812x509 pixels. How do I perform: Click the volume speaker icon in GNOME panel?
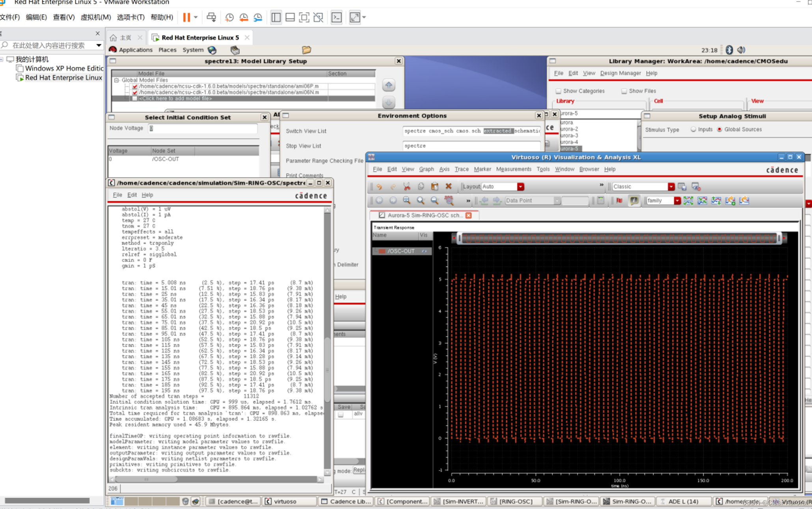[741, 50]
